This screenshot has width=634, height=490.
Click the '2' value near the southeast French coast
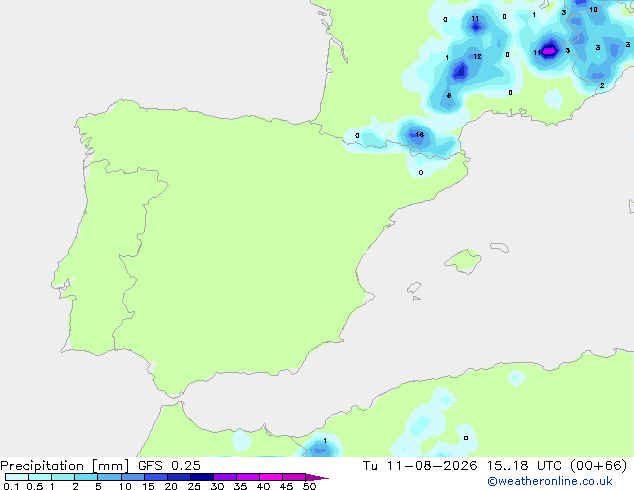coord(602,85)
